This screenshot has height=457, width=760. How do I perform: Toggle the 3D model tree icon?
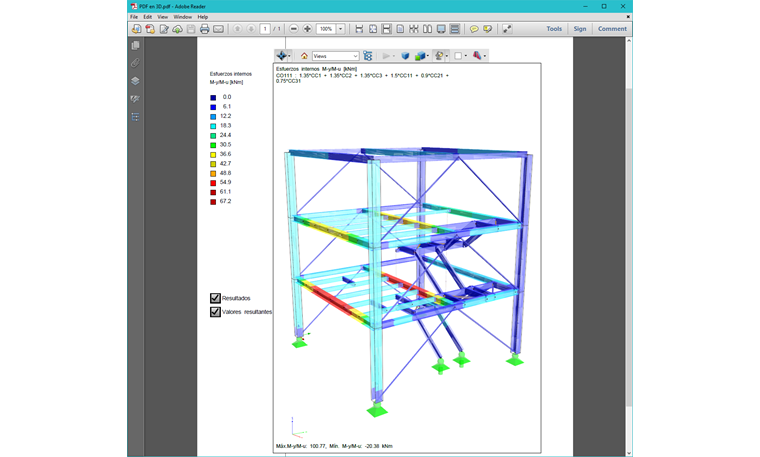tap(368, 56)
